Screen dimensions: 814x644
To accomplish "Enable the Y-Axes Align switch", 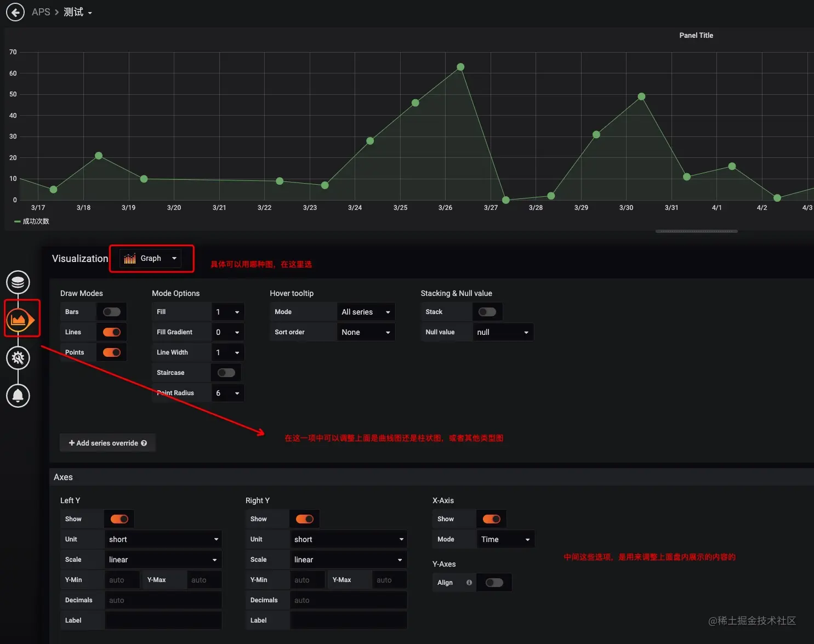I will click(x=494, y=583).
